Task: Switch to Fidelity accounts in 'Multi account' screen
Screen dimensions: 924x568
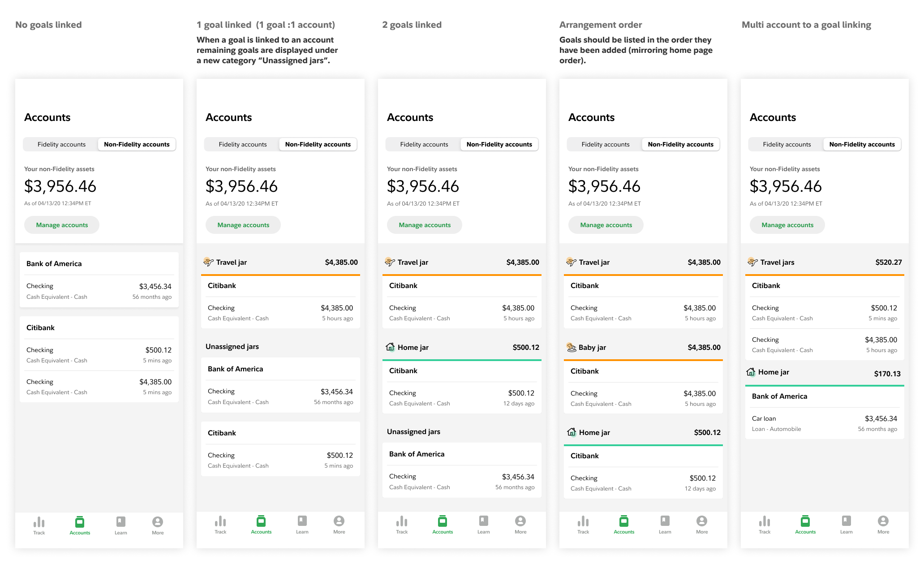Action: (786, 144)
